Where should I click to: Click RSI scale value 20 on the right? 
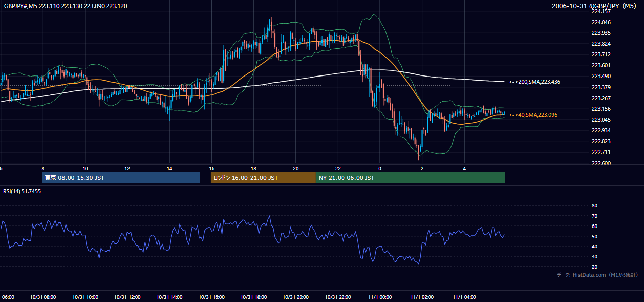click(594, 267)
